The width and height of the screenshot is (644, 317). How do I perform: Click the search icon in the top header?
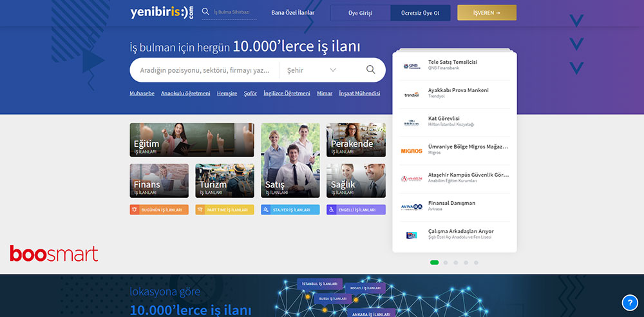pos(205,12)
